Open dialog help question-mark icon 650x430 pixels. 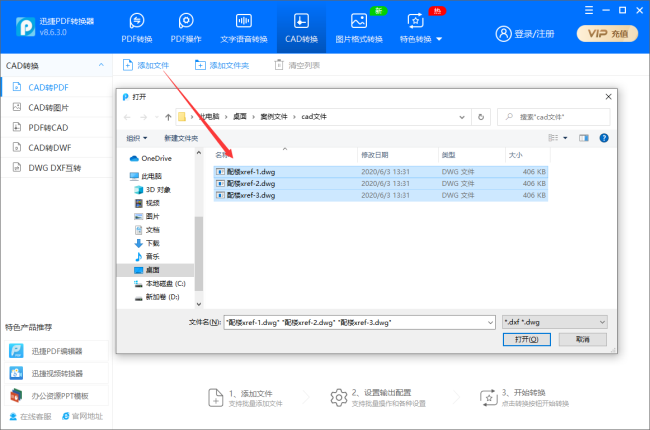(x=604, y=138)
